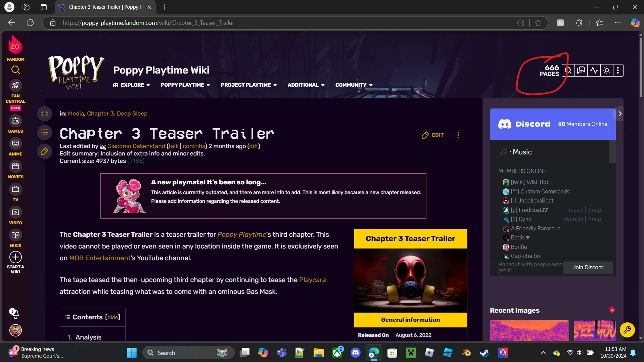Click the Start a Wiki plus icon
Screen dimensions: 644x362
[15, 257]
